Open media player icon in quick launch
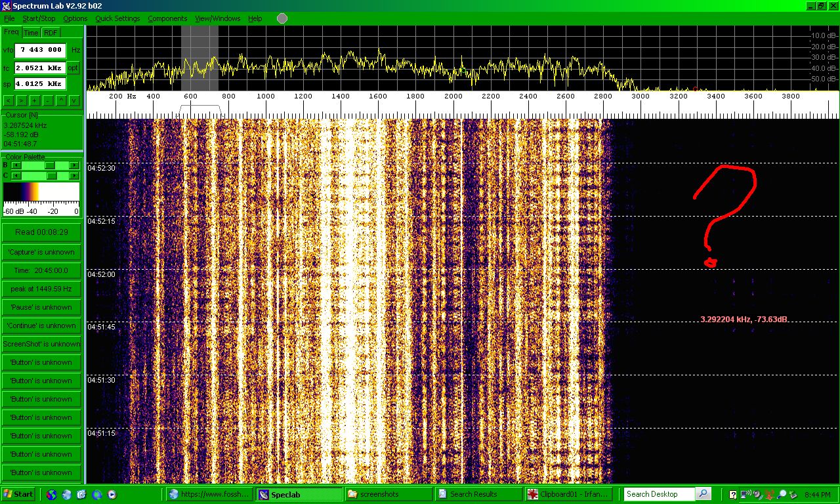The width and height of the screenshot is (840, 504). 112,494
